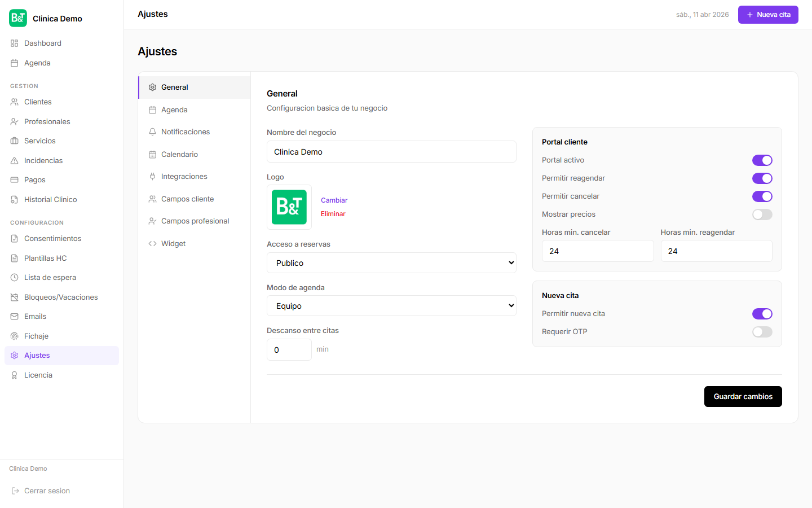Click the Widget code brackets icon
The width and height of the screenshot is (812, 508).
point(152,244)
